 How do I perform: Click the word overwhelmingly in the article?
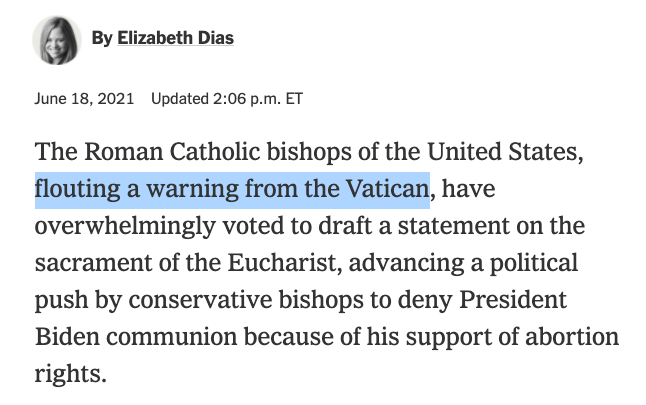point(125,227)
